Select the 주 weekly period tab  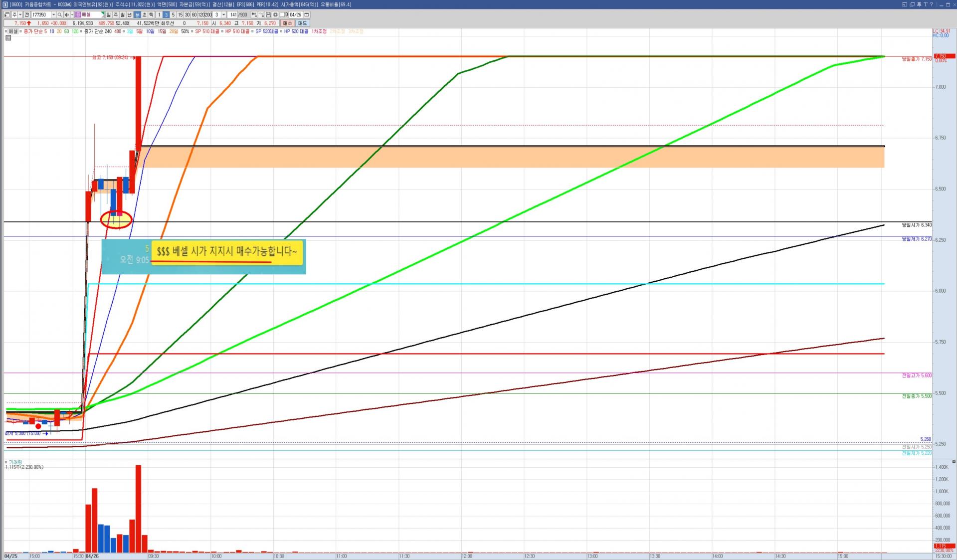point(116,15)
